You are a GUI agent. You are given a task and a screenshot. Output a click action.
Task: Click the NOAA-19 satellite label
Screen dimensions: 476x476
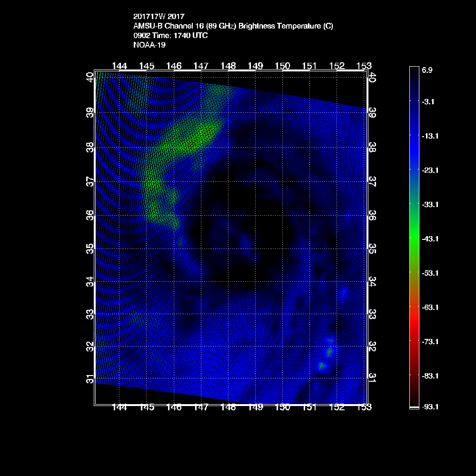click(149, 45)
